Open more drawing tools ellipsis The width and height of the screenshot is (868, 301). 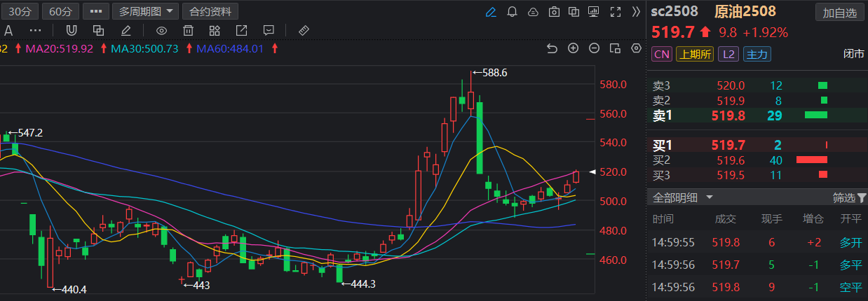[35, 31]
